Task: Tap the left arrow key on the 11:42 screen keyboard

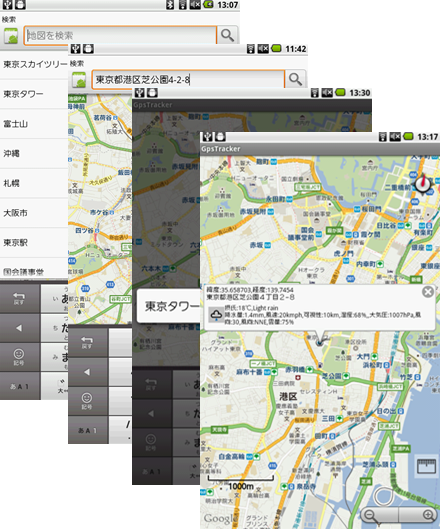Action: [88, 372]
